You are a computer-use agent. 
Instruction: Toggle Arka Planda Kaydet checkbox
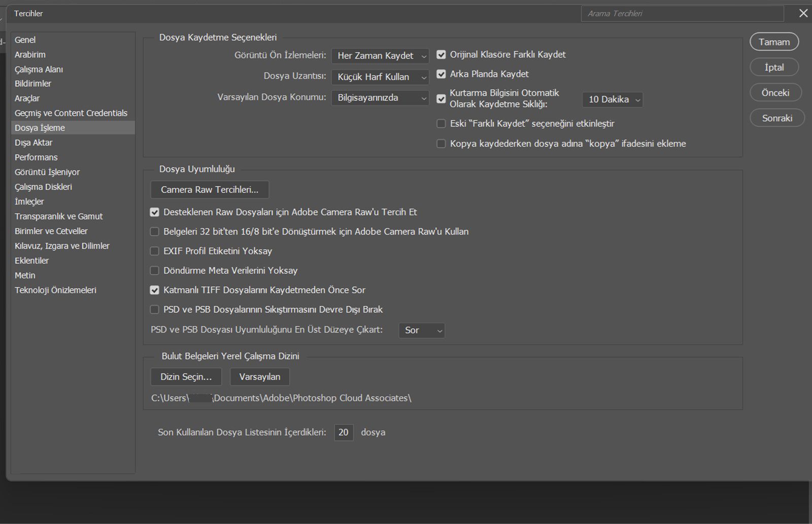441,74
